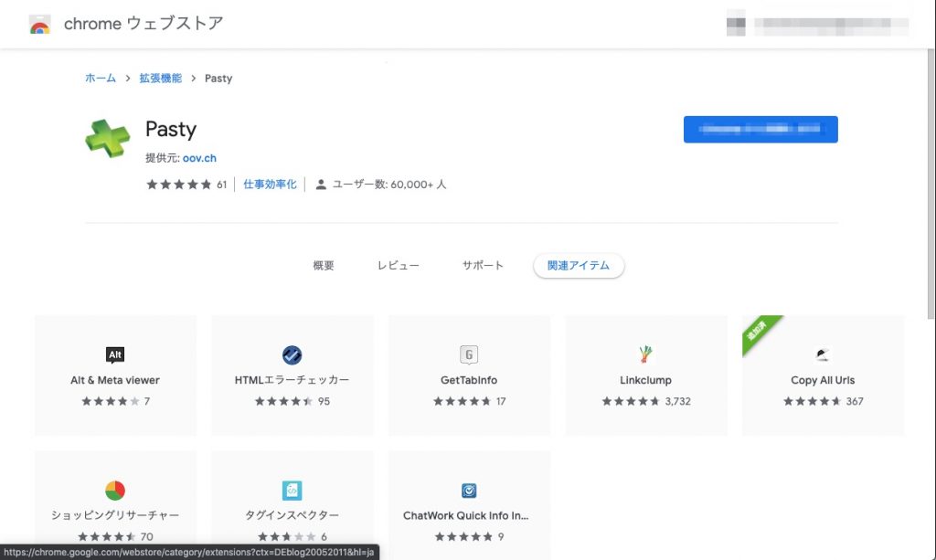The width and height of the screenshot is (936, 560).
Task: Open the Copy All Urls card title
Action: 823,380
